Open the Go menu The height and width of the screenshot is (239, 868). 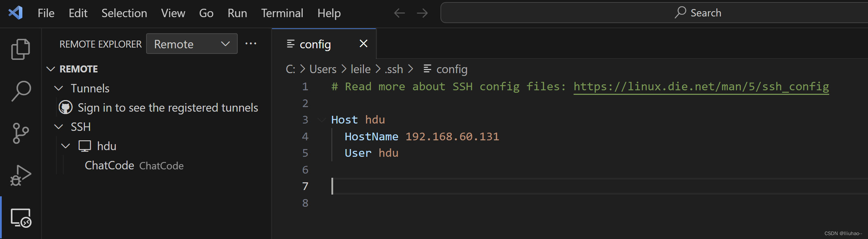coord(206,13)
